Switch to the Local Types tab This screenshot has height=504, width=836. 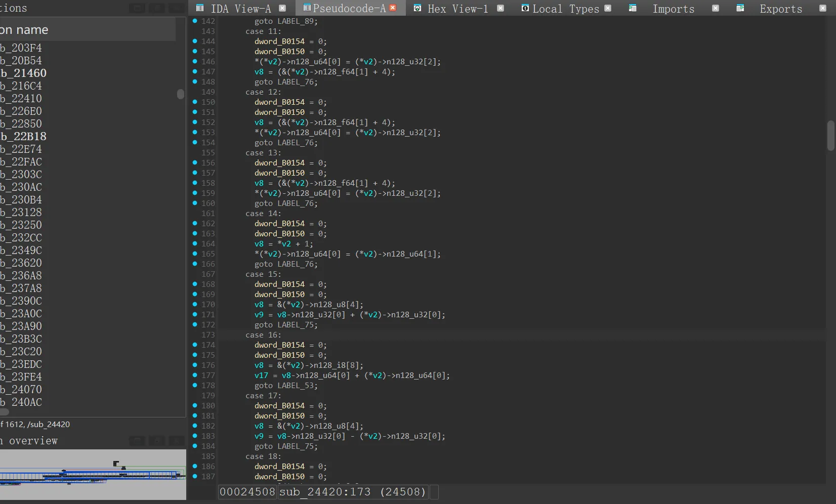tap(566, 9)
